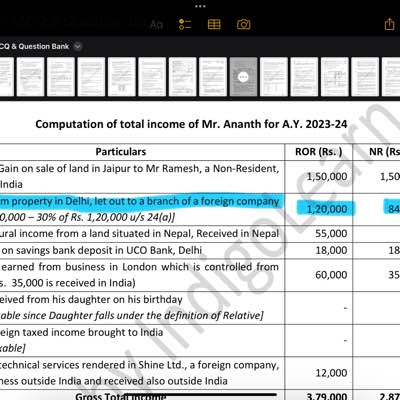
Task: Tap the CQ & Question Bank attachment title
Action: click(34, 46)
